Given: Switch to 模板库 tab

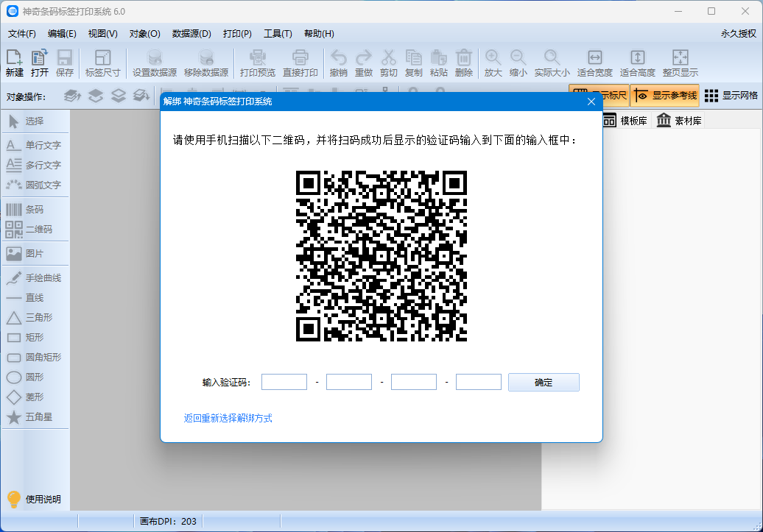Looking at the screenshot, I should pyautogui.click(x=625, y=121).
